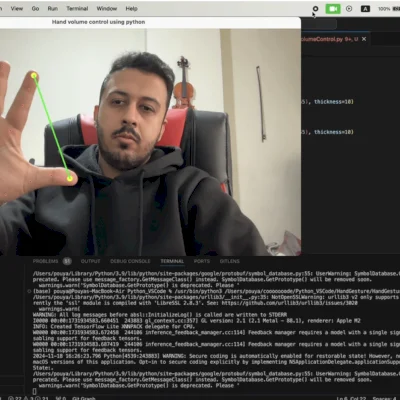Open the Window menu

point(107,9)
